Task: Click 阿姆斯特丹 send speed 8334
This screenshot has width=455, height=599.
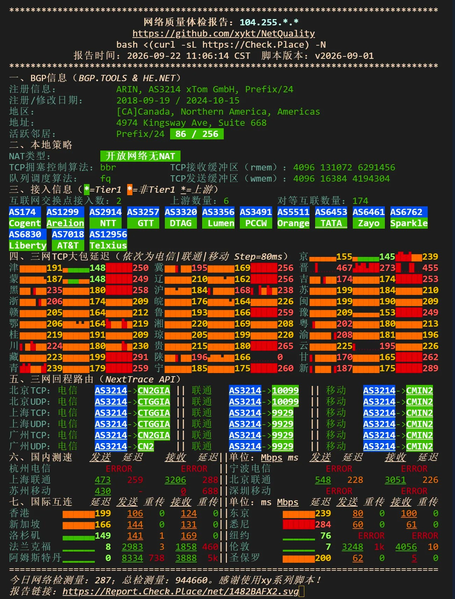Action: (x=132, y=558)
